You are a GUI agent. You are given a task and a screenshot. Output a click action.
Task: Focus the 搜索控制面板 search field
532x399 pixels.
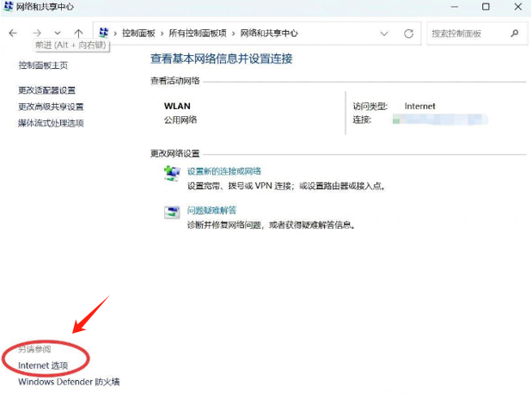[x=477, y=34]
